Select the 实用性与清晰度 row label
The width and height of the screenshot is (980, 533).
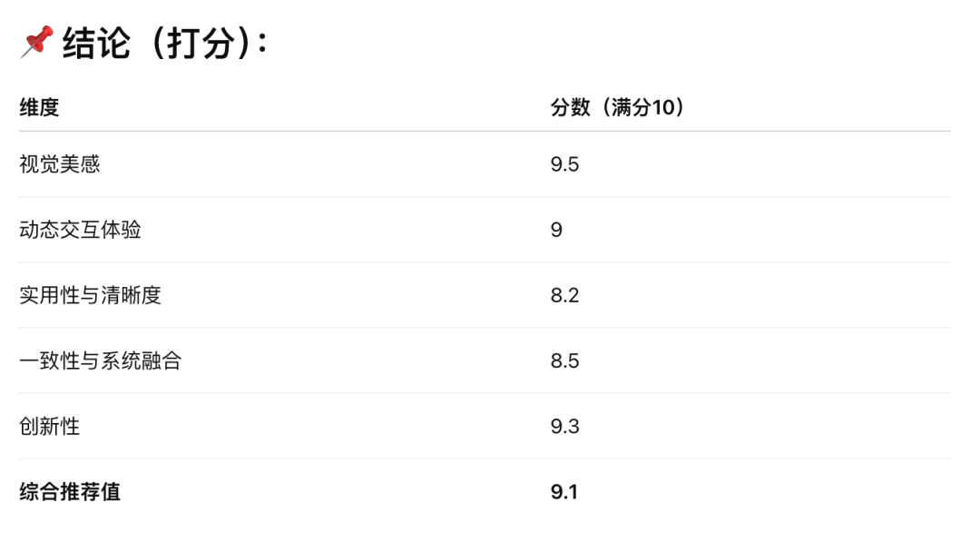90,295
